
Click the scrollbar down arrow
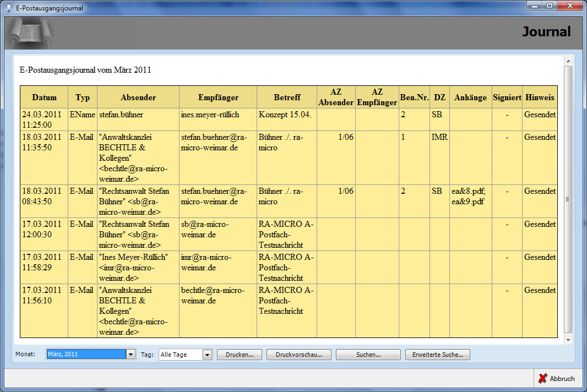(x=568, y=340)
